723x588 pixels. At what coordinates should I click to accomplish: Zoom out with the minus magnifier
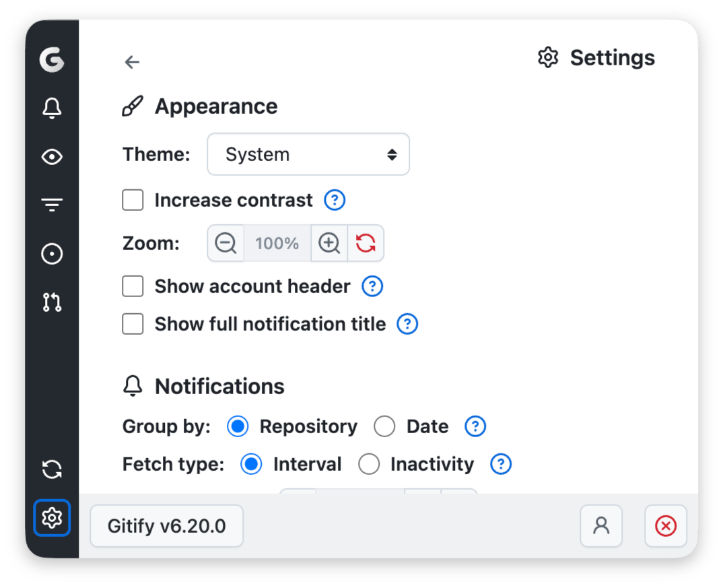pos(226,243)
